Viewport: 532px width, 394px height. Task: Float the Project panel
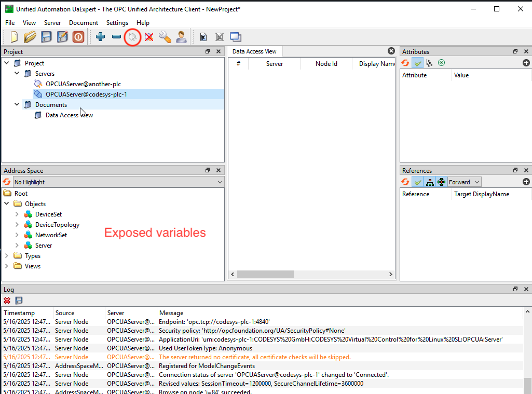208,51
